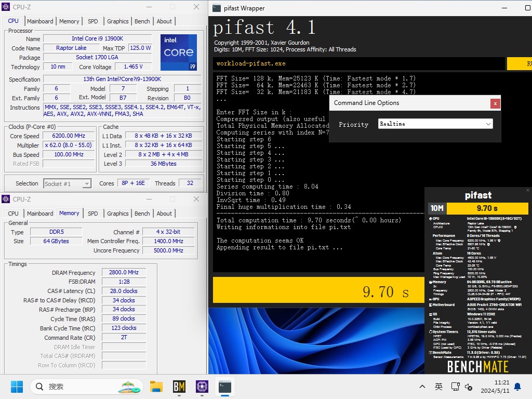Click CPU-Z icon in top window title bar
The height and width of the screenshot is (399, 532).
coord(6,7)
